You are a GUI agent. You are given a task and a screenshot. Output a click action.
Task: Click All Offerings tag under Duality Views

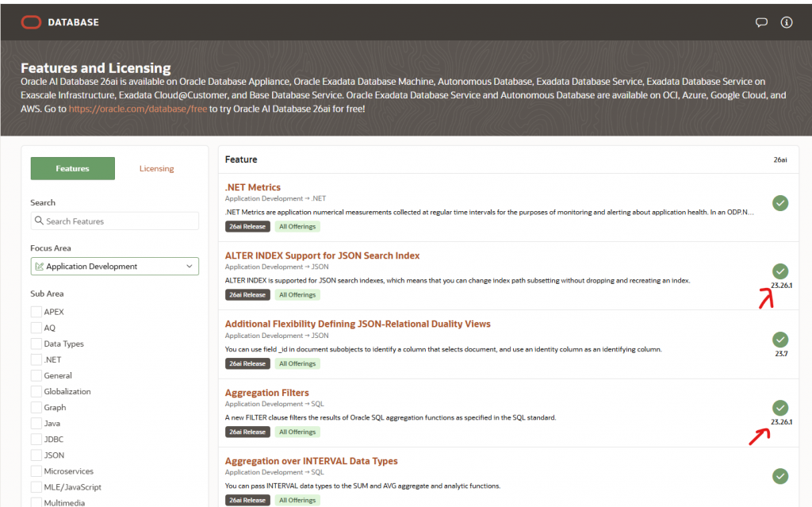tap(297, 363)
